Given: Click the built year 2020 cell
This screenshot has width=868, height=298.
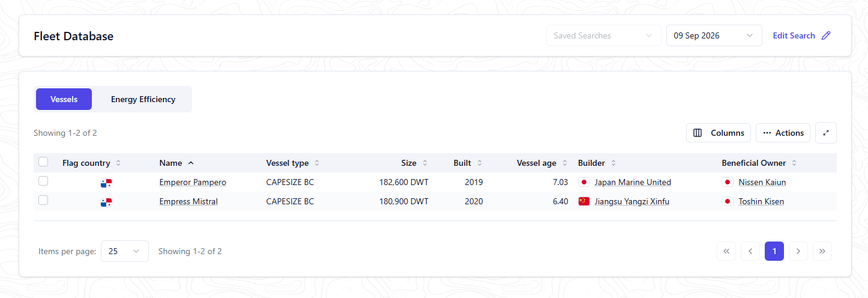Looking at the screenshot, I should coord(474,201).
